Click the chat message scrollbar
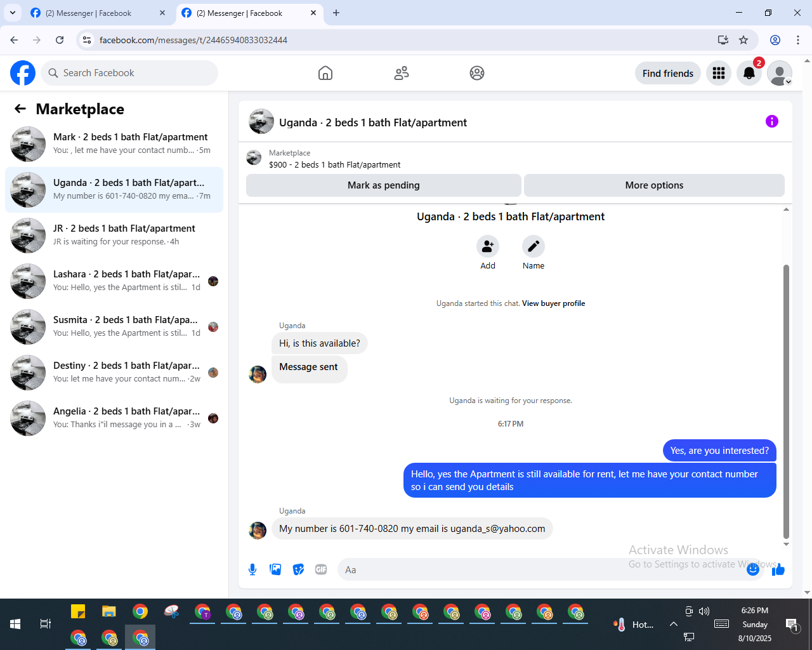812x650 pixels. coord(786,402)
